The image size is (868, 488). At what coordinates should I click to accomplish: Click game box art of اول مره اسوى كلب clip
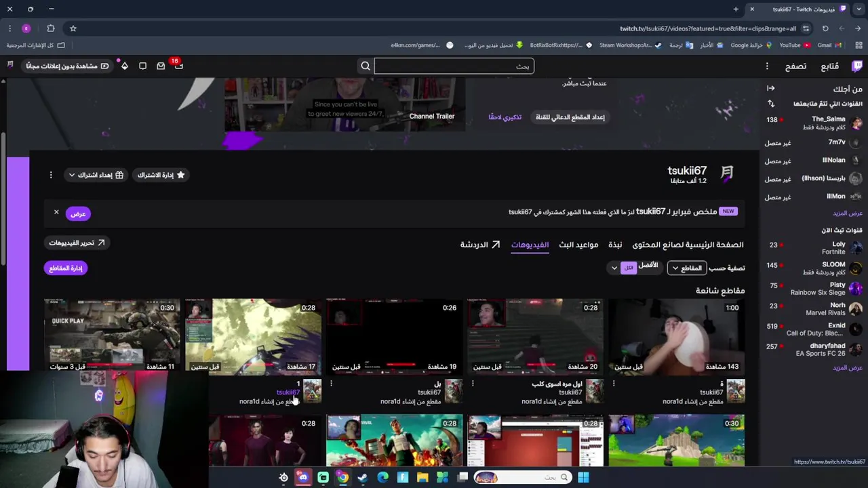tap(595, 391)
